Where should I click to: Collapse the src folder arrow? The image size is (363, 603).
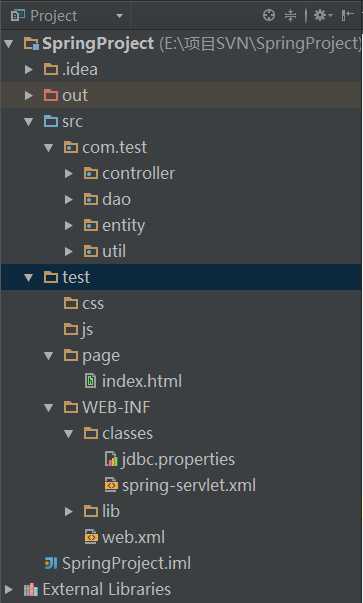coord(28,122)
